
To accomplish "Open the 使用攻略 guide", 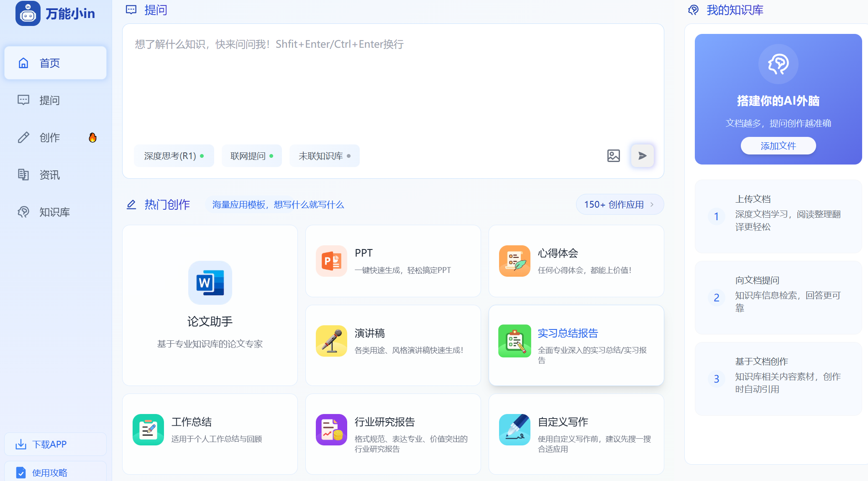I will pyautogui.click(x=55, y=472).
